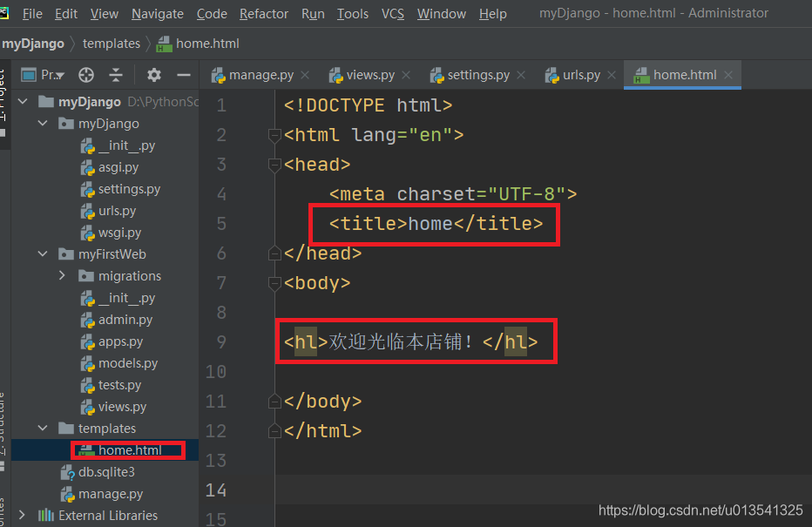Click templates in the breadcrumb bar
The width and height of the screenshot is (812, 527).
112,44
